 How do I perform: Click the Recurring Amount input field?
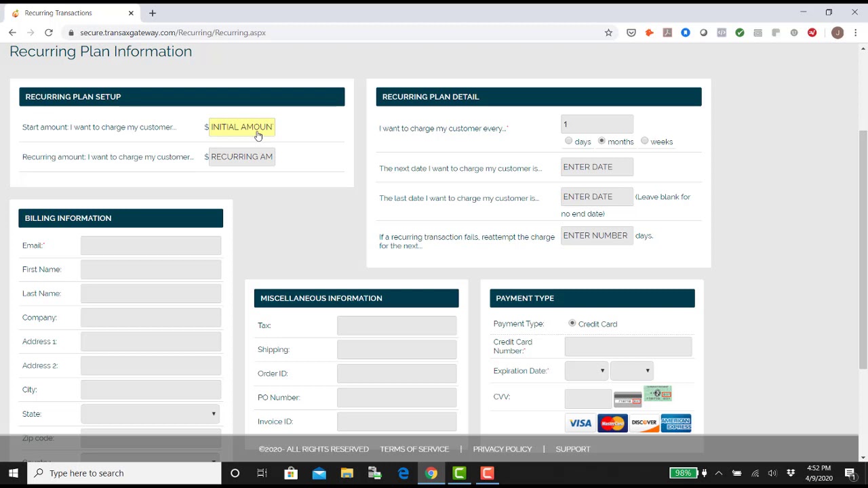click(x=241, y=157)
